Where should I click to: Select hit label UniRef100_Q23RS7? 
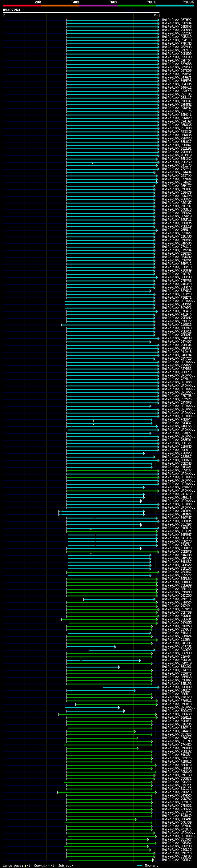[177, 457]
